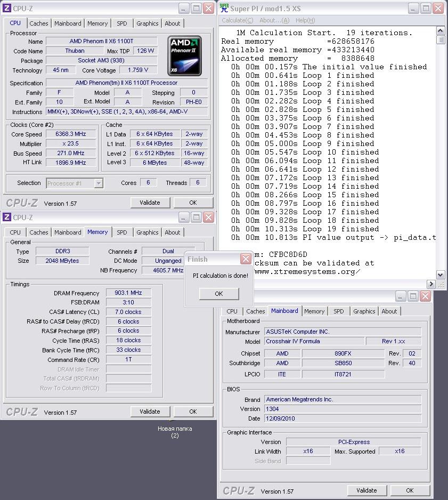Switch to CPU tab in Memory window
Image resolution: width=448 pixels, height=500 pixels.
[x=15, y=232]
